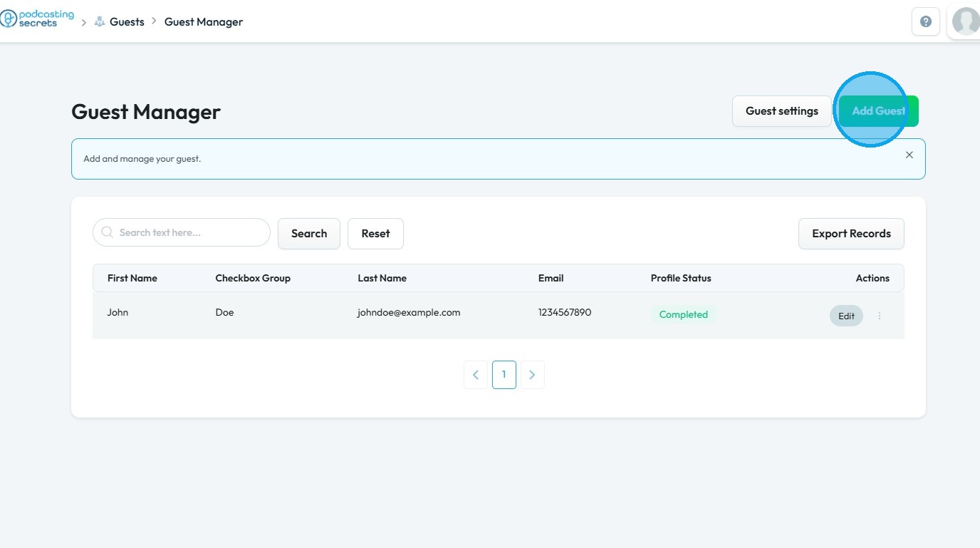
Task: Click the magnifier icon in search field
Action: point(108,232)
